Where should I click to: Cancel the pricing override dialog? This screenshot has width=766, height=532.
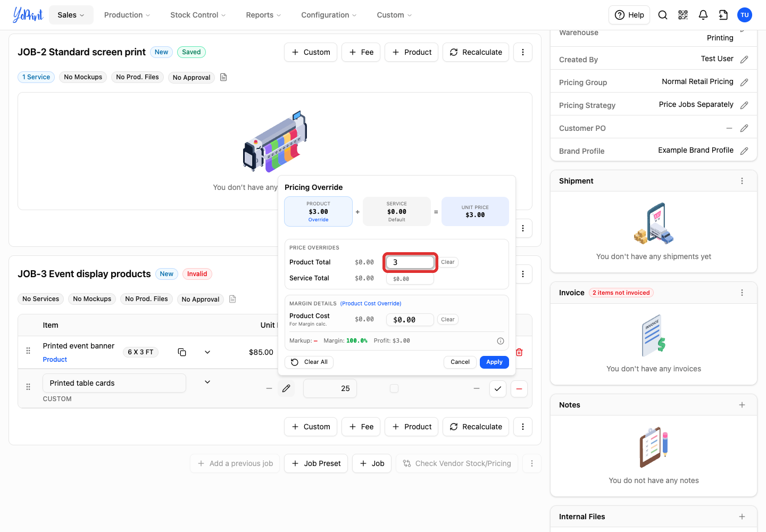click(x=460, y=362)
